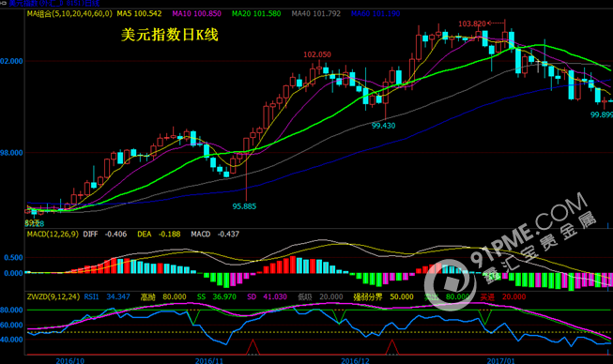Click the 2016/11 date axis label
Image resolution: width=613 pixels, height=364 pixels.
(x=209, y=360)
